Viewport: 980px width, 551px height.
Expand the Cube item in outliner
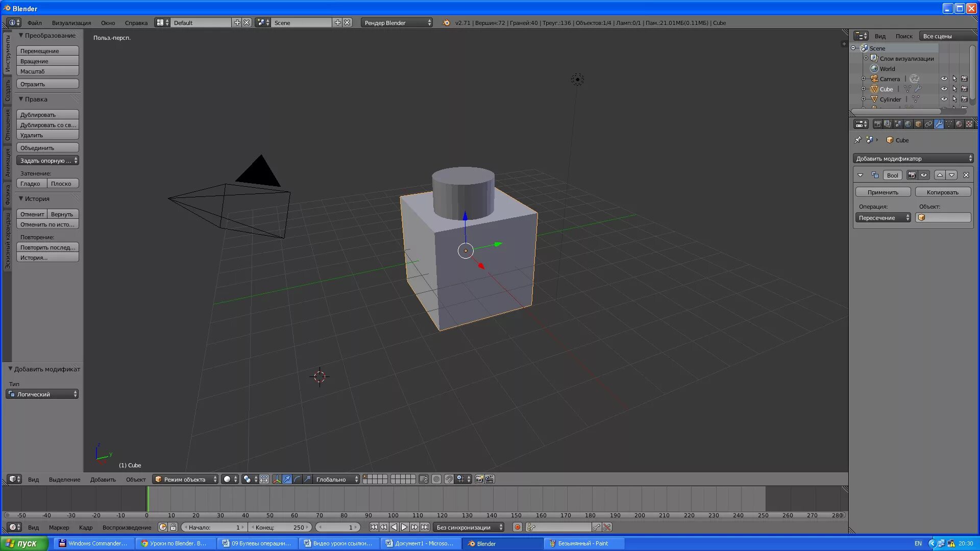(x=863, y=89)
